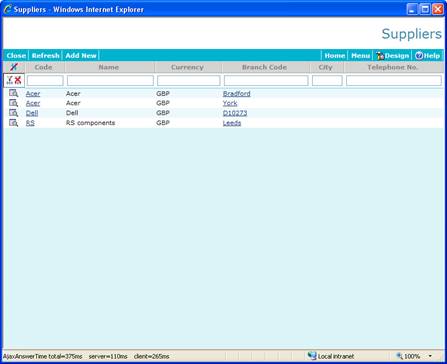Open the Bradford branch code link
447x364 pixels.
(237, 94)
